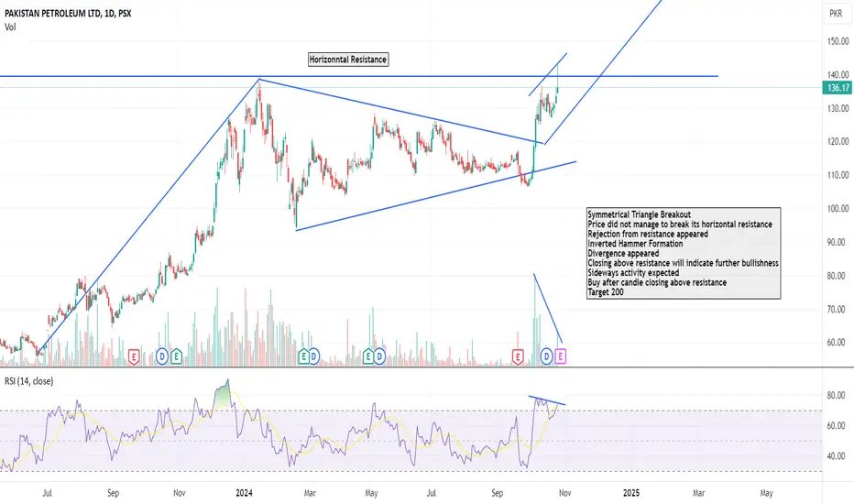
Task: Click the Sideways activity expected note line
Action: click(x=633, y=272)
